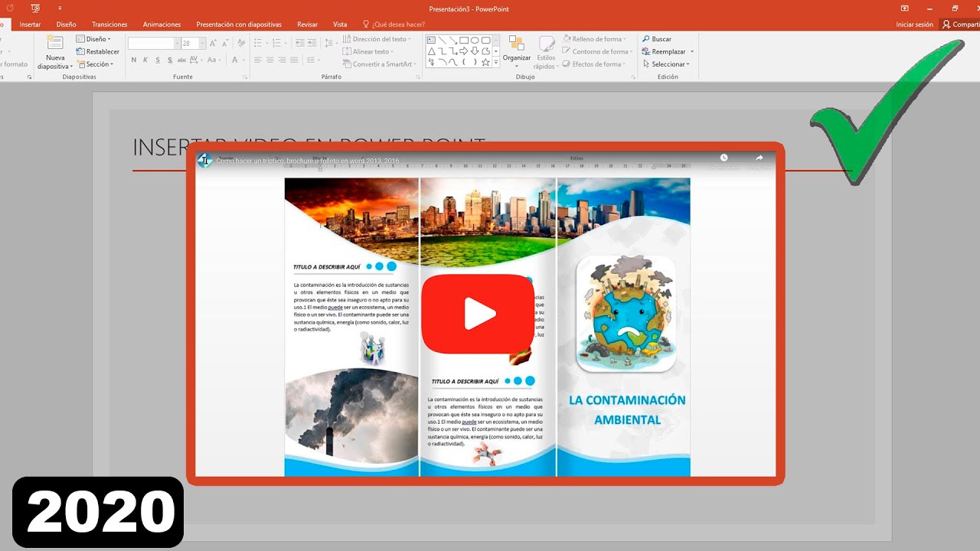980x551 pixels.
Task: Select the Oval shape in shapes gallery
Action: (x=475, y=40)
